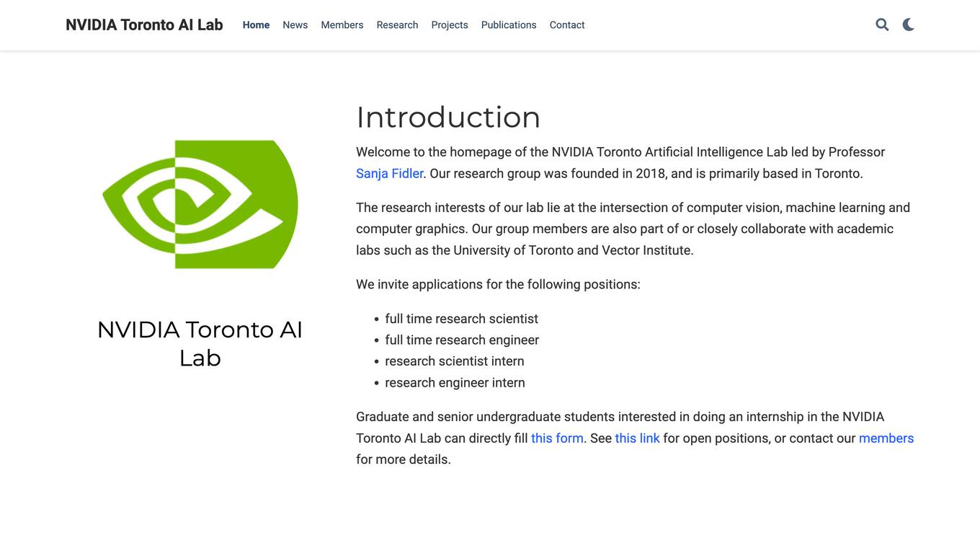Follow the 'members' link in paragraph
The height and width of the screenshot is (551, 980).
coord(886,438)
